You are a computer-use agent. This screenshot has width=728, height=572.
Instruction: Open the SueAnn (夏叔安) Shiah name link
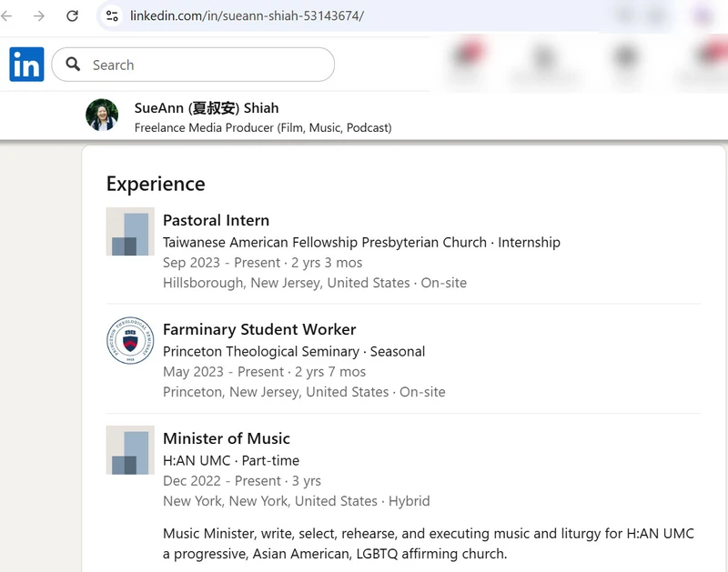207,107
